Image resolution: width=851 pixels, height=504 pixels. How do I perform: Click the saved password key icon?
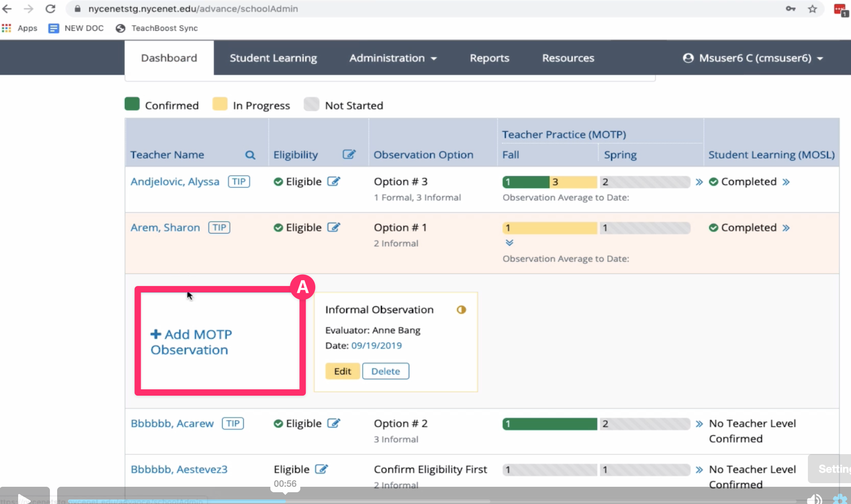pyautogui.click(x=791, y=9)
